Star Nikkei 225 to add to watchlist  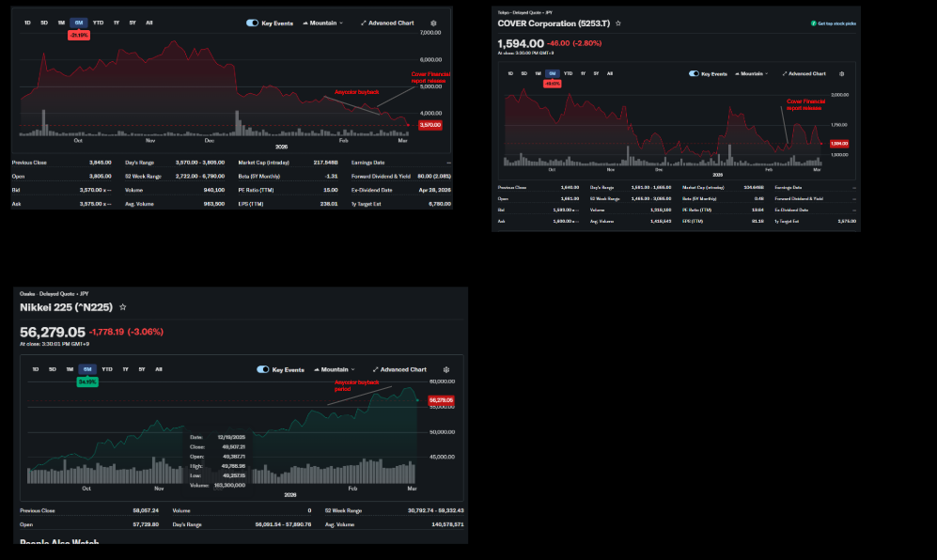[x=122, y=307]
